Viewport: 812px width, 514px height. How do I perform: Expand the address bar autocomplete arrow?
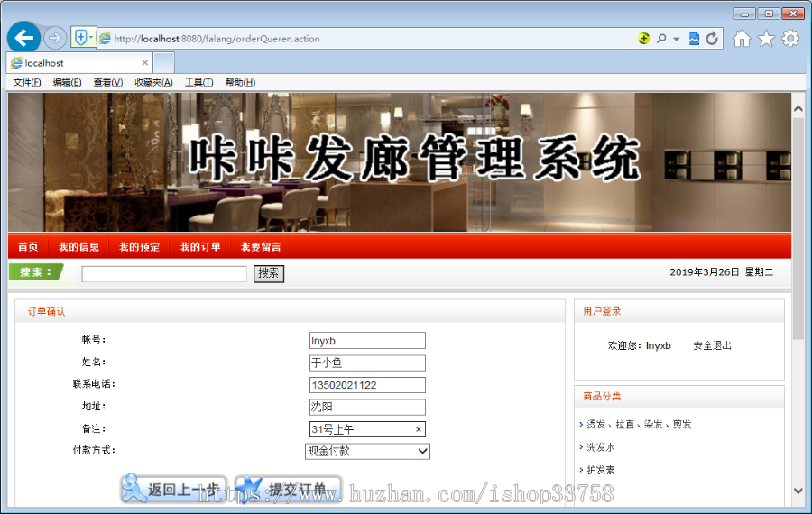(677, 39)
